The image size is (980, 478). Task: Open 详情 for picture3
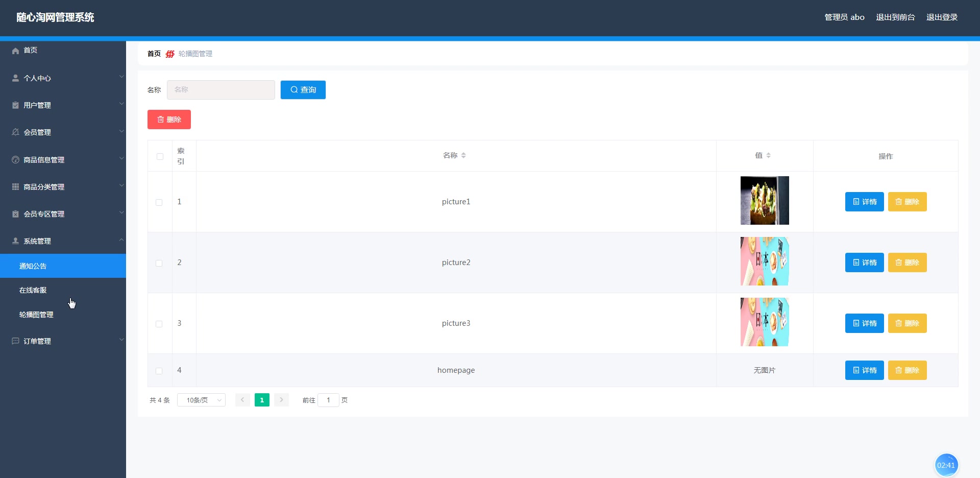(865, 323)
